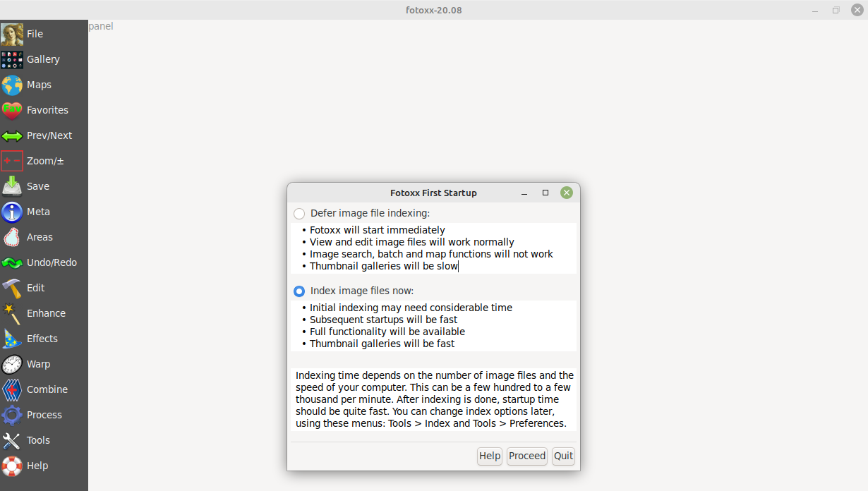Maximize the Fotoxx First Startup dialog
Viewport: 868px width, 491px height.
545,193
